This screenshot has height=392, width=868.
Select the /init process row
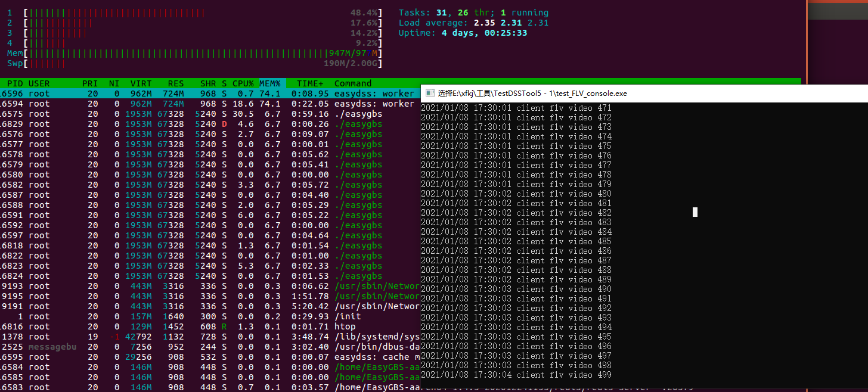[x=210, y=316]
